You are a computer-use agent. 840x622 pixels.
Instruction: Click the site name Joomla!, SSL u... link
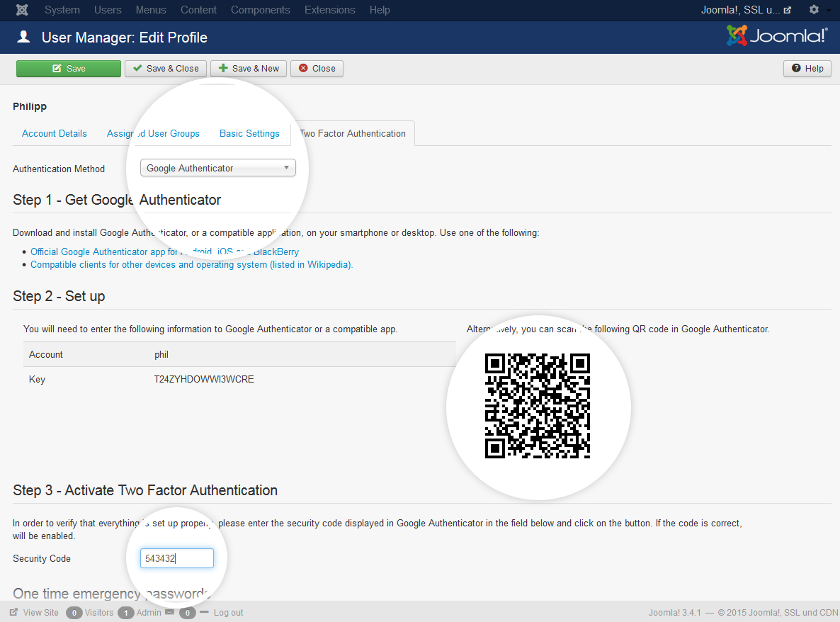click(x=740, y=10)
